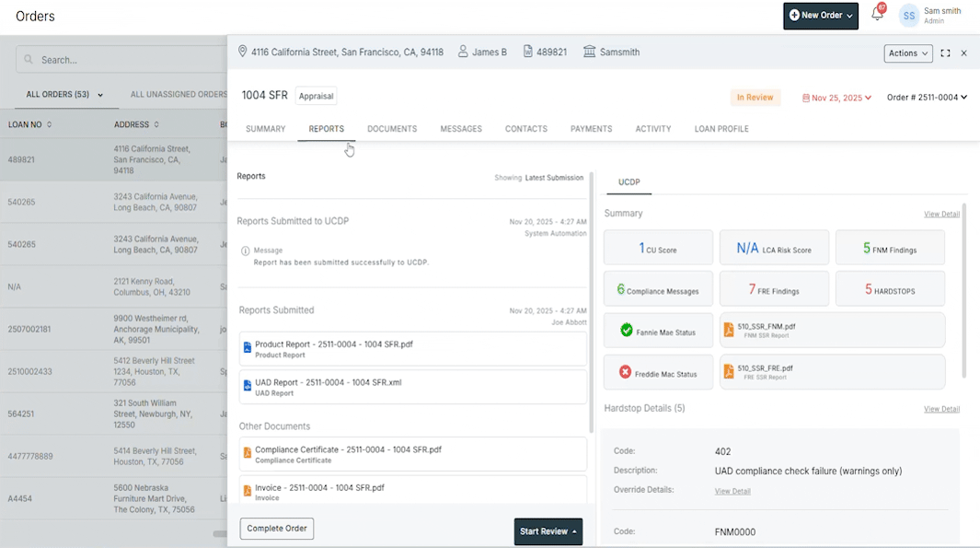Click the Invoice PDF file icon
This screenshot has height=548, width=980.
click(x=247, y=491)
